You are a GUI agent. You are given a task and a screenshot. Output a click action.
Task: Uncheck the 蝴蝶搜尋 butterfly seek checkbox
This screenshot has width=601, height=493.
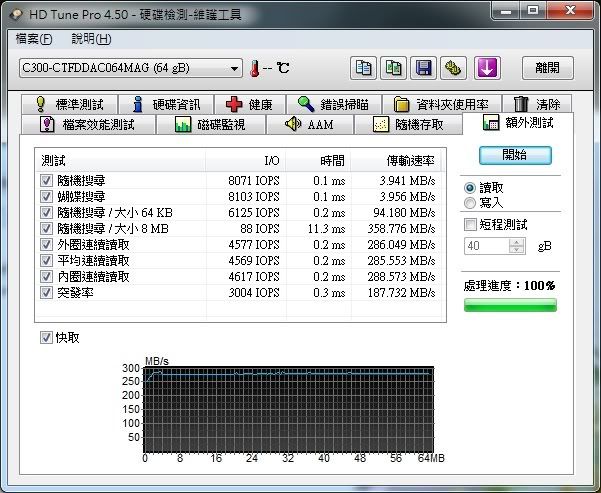coord(46,197)
